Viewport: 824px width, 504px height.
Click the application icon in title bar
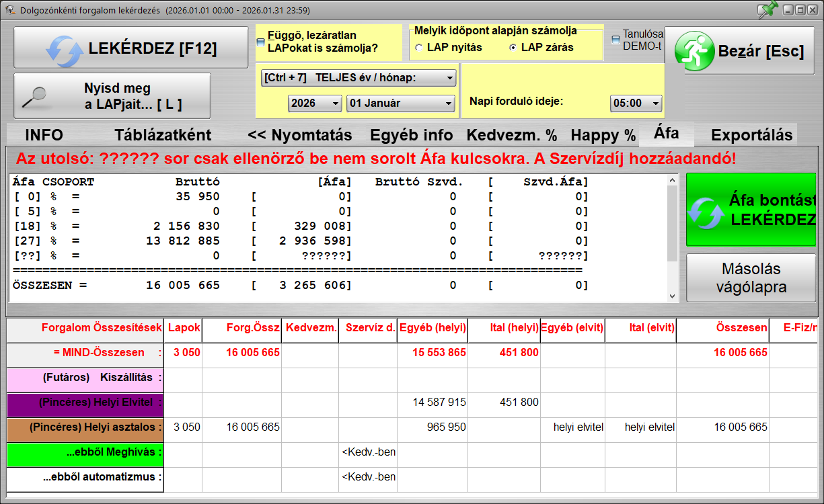point(9,10)
